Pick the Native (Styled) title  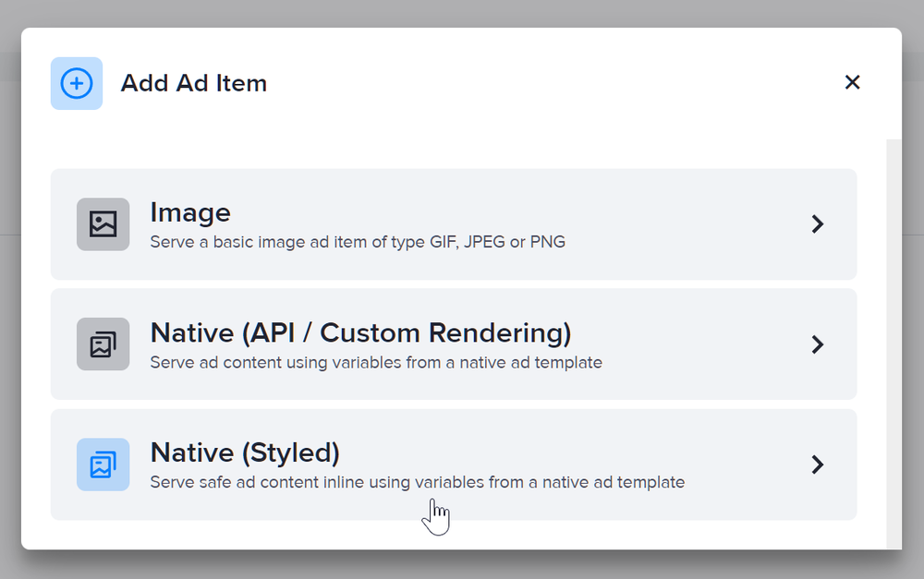tap(245, 452)
